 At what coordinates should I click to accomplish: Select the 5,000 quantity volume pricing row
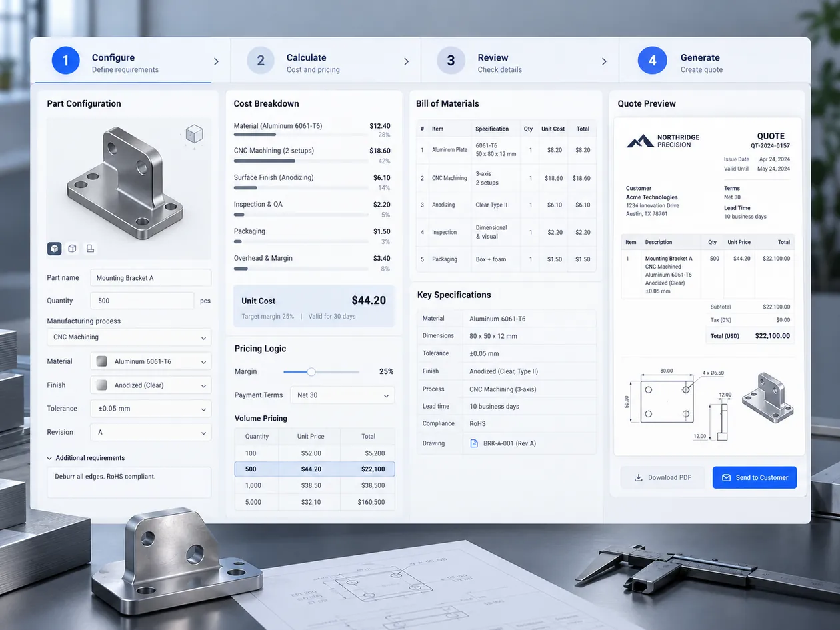coord(315,502)
